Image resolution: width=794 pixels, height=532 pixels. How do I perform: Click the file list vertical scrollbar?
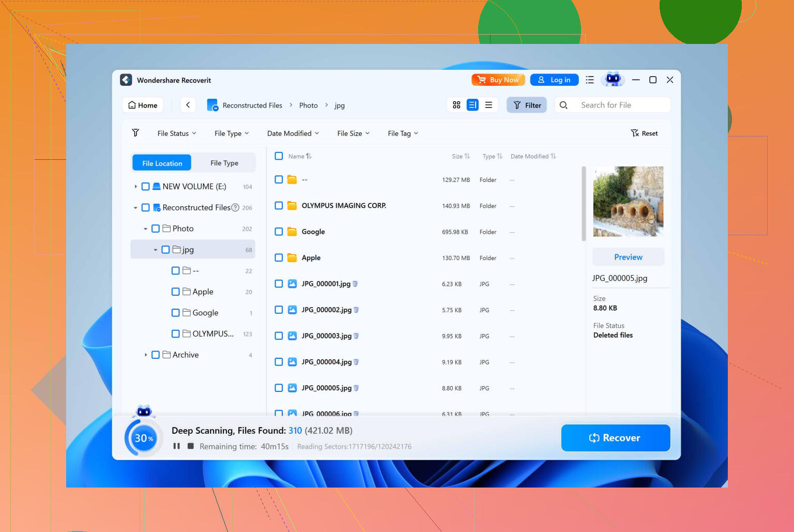[x=584, y=204]
